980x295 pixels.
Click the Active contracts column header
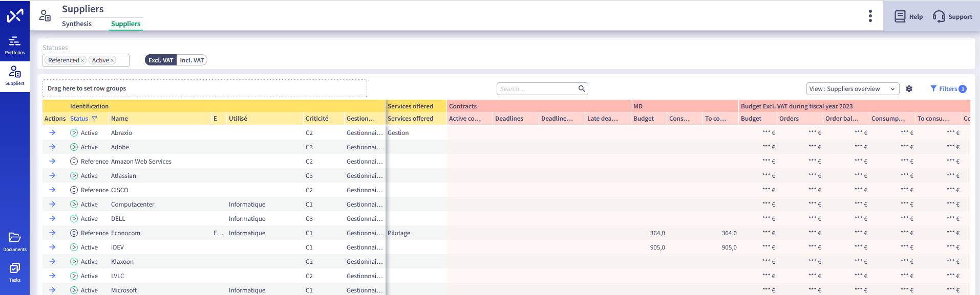coord(470,118)
